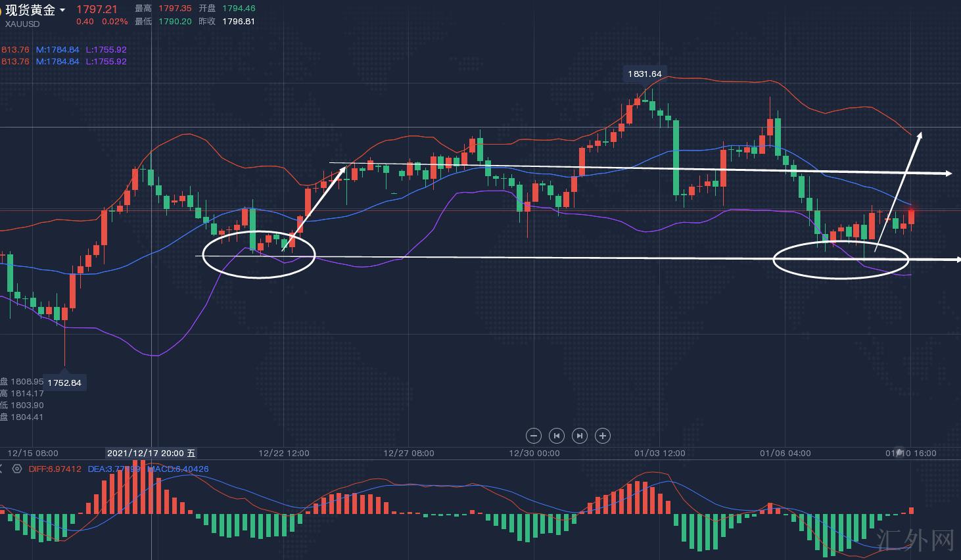
Task: Open the 现货黄金 symbol dropdown arrow
Action: tap(62, 10)
